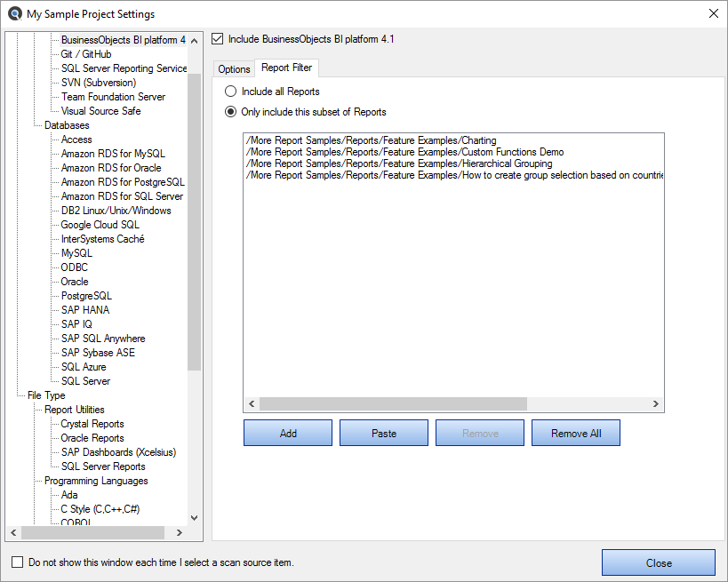This screenshot has height=582, width=728.
Task: Select the Databases tree node
Action: 67,125
